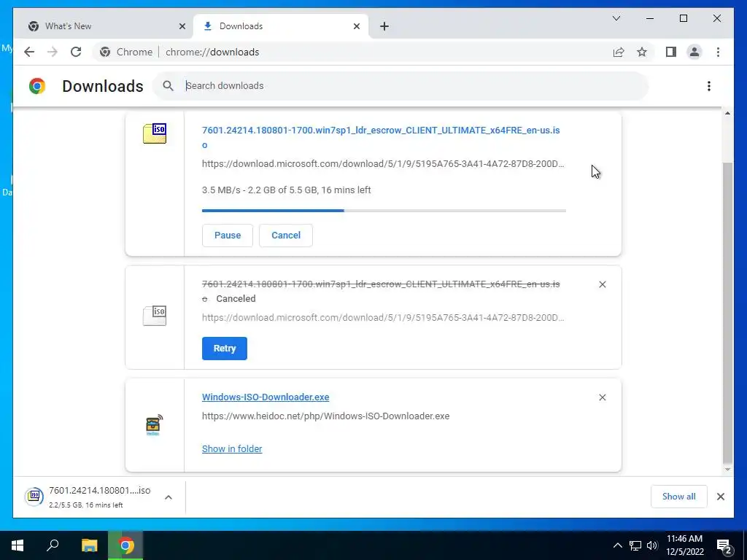
Task: Open the active ISO file name link
Action: [381, 137]
